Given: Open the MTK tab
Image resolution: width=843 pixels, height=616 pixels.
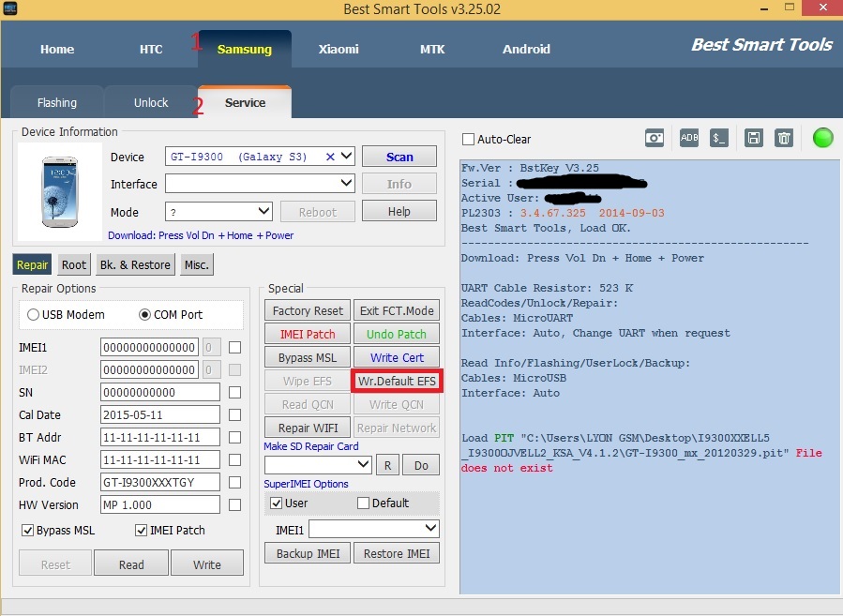Looking at the screenshot, I should point(432,49).
